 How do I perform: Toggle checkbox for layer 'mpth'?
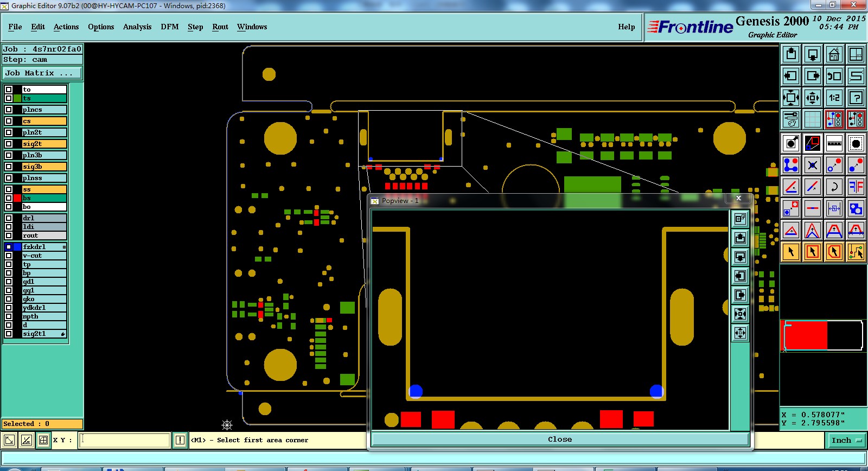click(9, 316)
